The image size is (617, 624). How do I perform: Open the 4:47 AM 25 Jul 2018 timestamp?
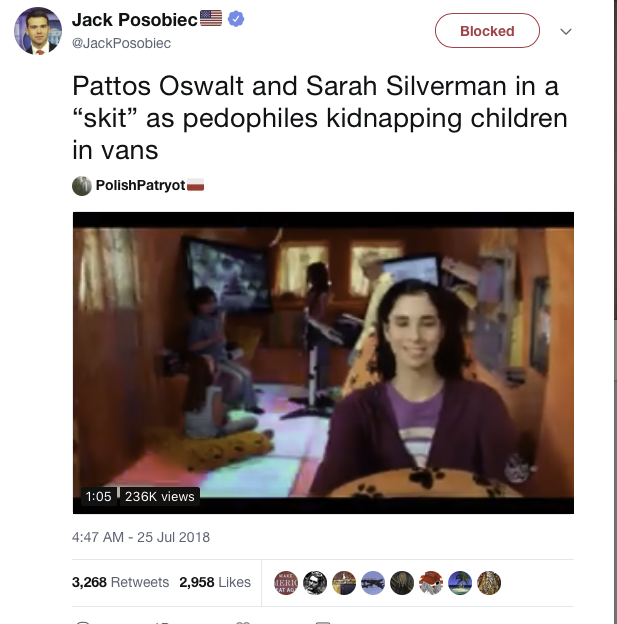click(x=141, y=537)
